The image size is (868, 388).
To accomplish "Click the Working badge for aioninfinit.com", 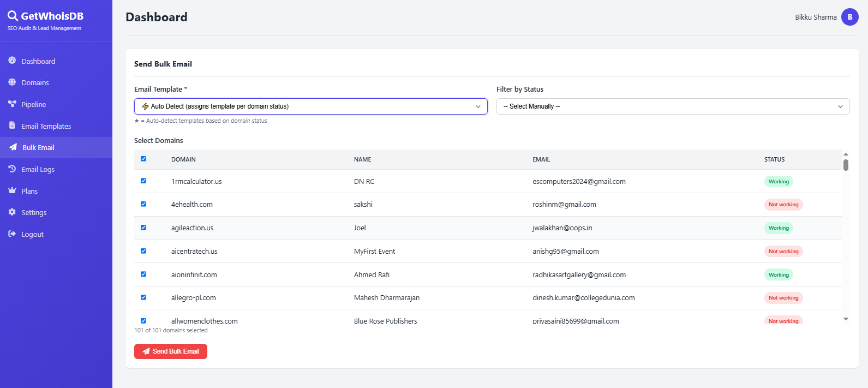I will [779, 275].
